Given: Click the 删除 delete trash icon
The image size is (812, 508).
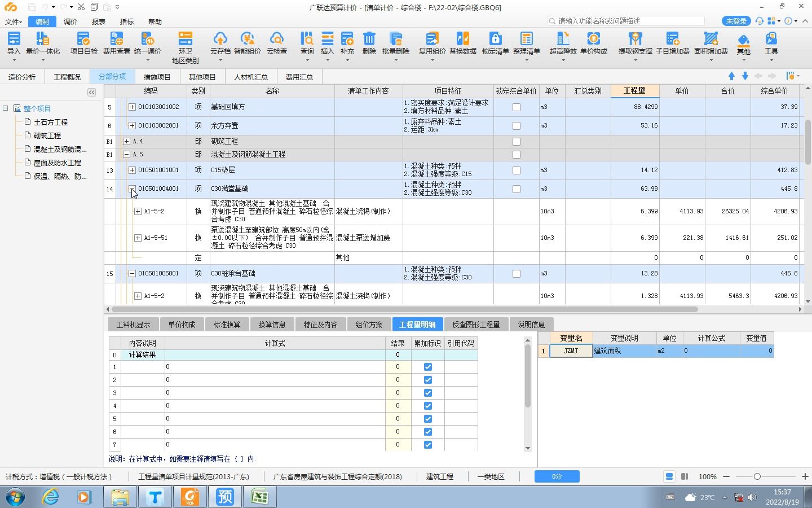Looking at the screenshot, I should tap(369, 43).
